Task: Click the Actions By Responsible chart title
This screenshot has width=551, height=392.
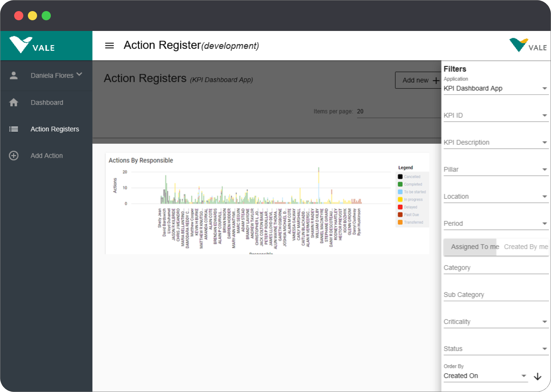Action: (x=141, y=160)
